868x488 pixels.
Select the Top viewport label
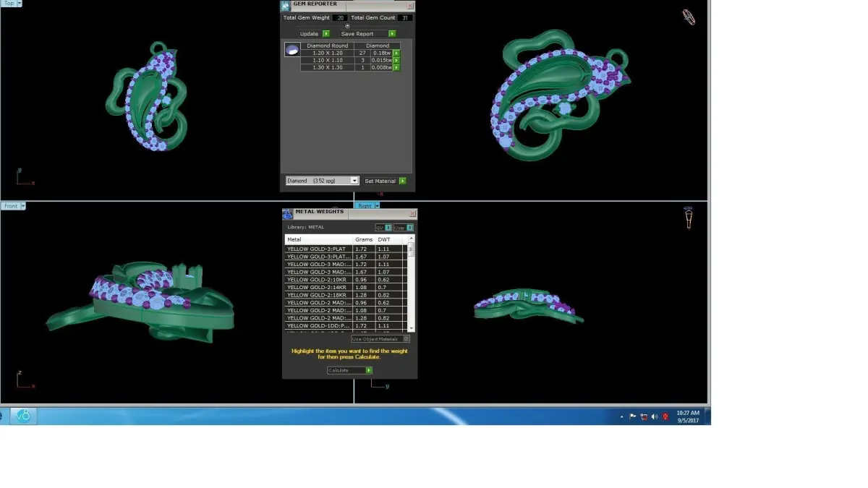point(9,4)
